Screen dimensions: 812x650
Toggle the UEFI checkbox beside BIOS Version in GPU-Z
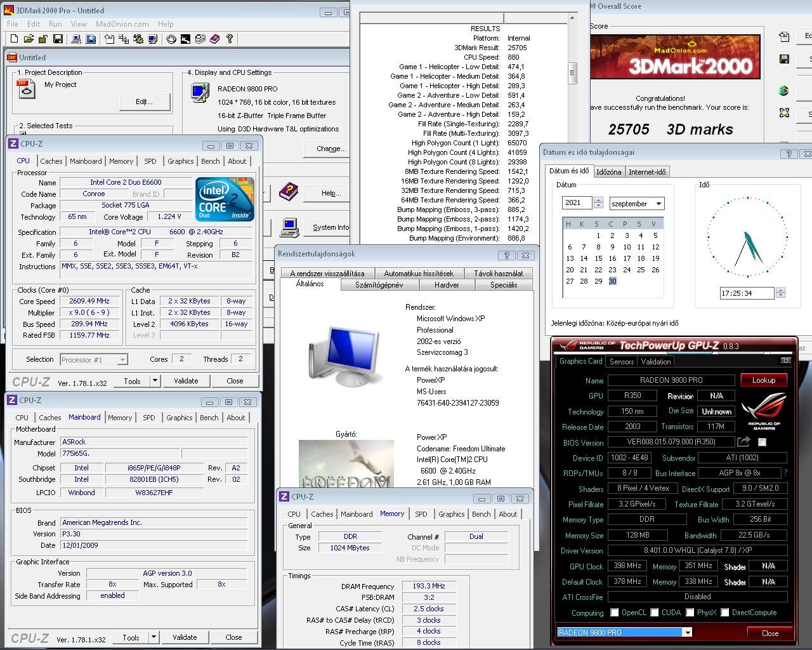tap(763, 442)
